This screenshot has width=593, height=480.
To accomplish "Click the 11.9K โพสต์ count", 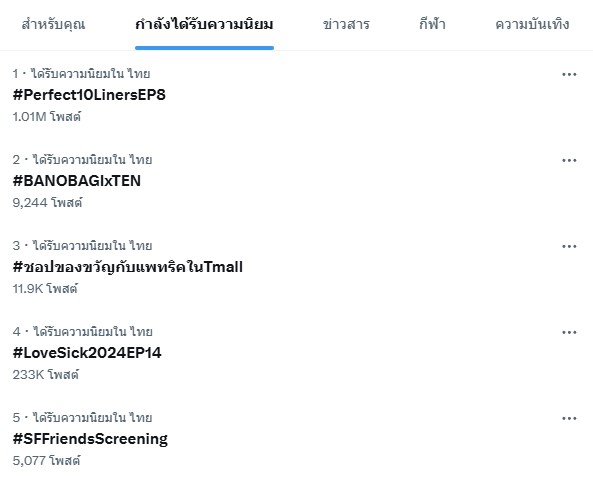I will [45, 289].
